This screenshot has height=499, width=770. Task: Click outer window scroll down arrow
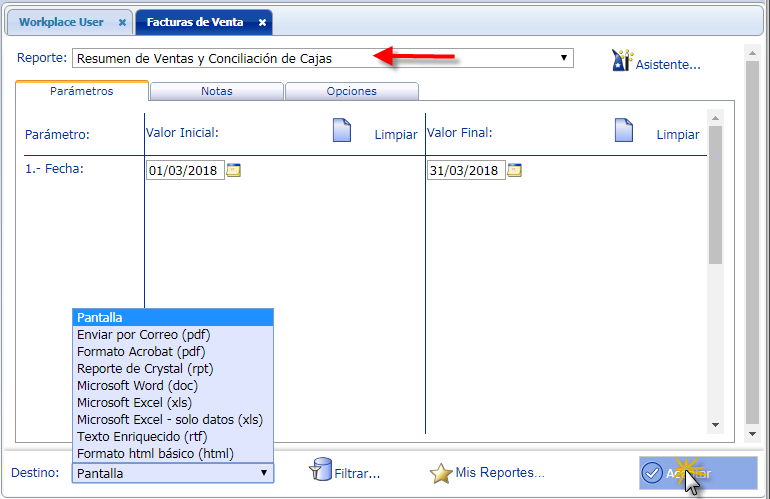point(752,434)
